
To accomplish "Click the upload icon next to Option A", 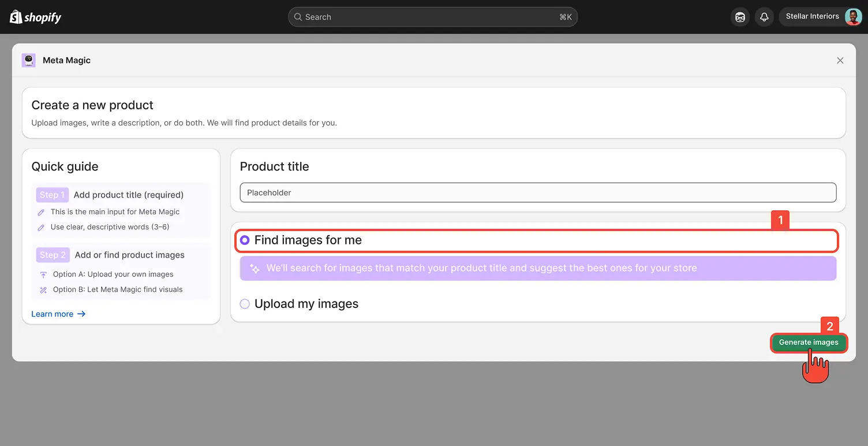I will tap(43, 274).
